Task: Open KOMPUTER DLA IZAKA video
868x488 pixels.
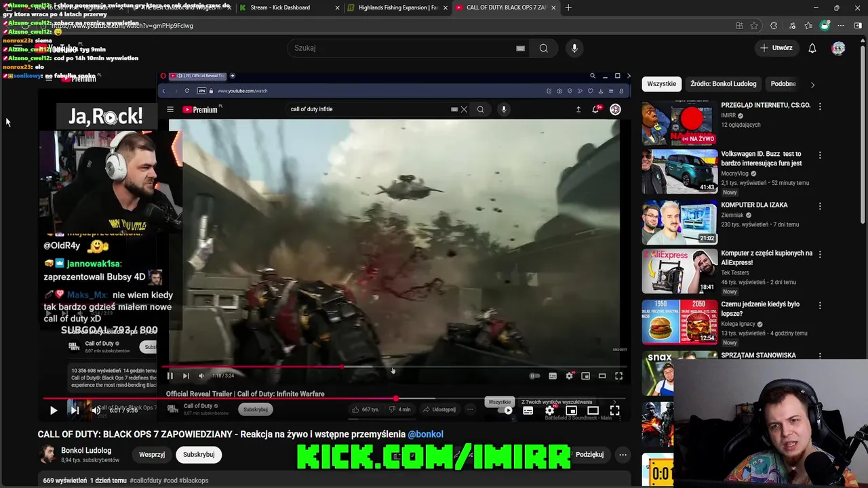Action: (679, 222)
